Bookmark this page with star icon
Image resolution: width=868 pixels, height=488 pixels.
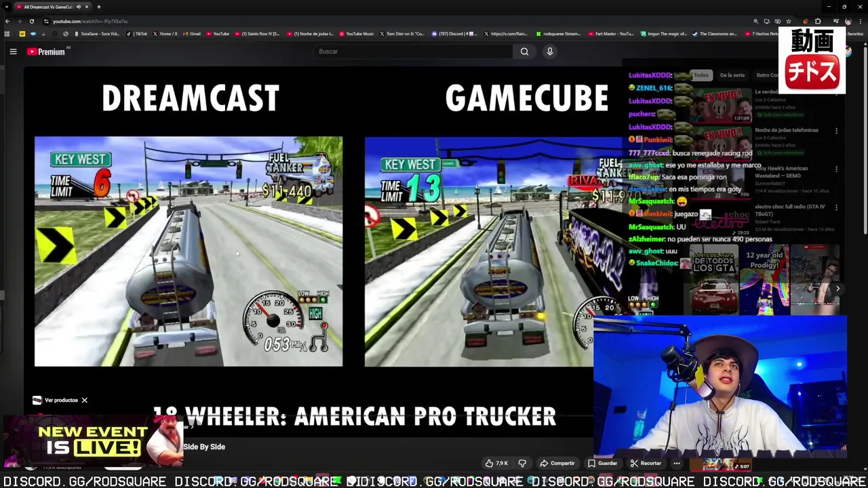(x=789, y=21)
